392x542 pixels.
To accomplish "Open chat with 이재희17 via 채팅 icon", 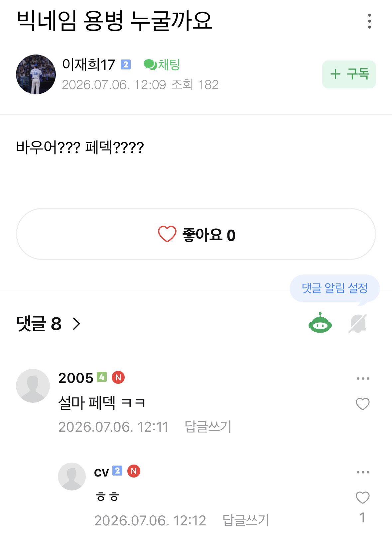I will pyautogui.click(x=162, y=64).
